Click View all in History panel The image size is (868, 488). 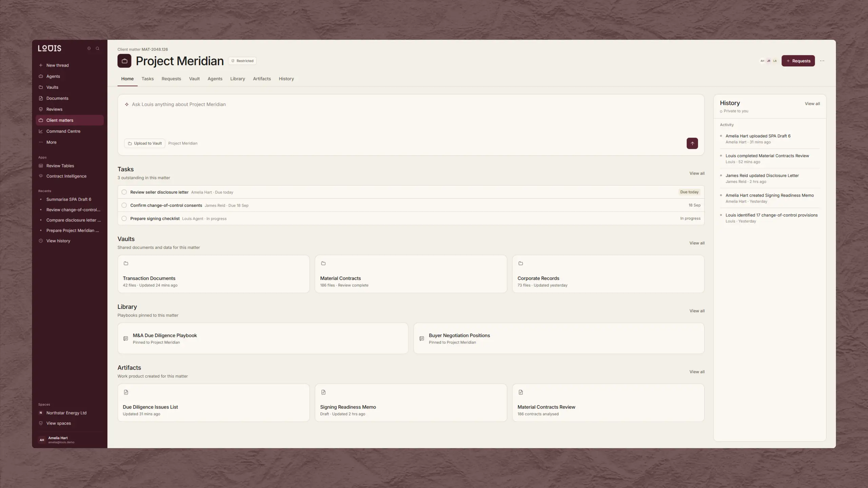point(812,104)
